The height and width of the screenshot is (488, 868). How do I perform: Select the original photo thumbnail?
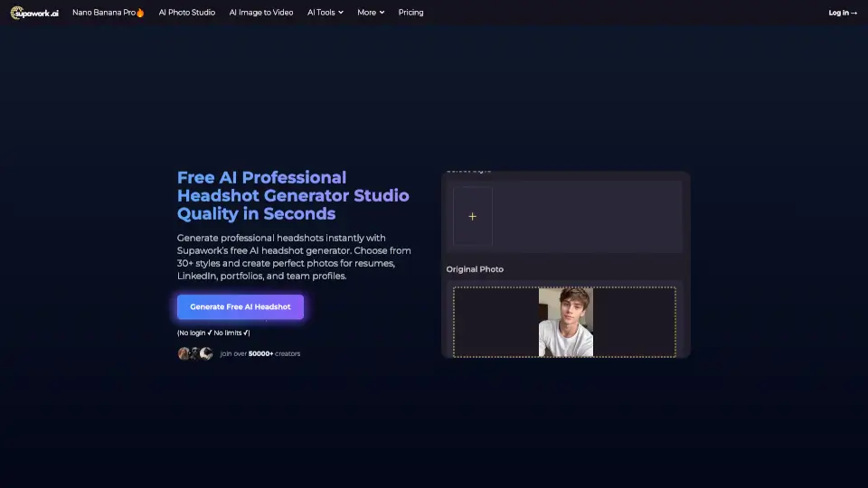tap(566, 322)
